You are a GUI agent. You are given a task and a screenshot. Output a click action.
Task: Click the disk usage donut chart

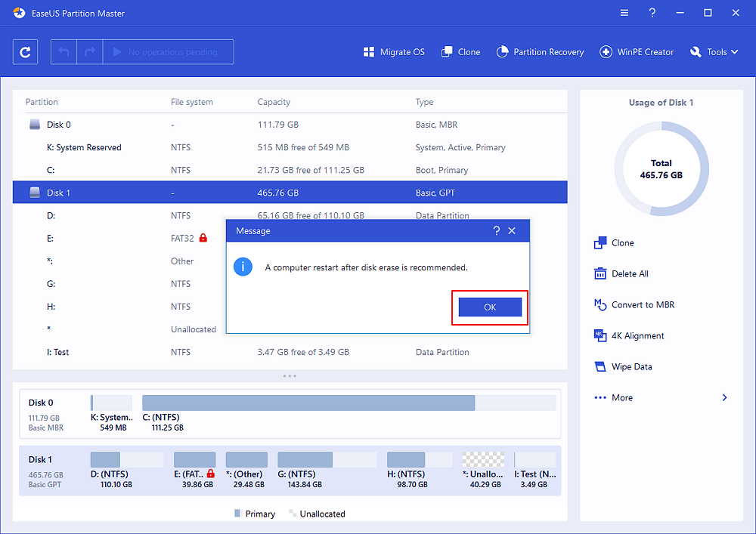point(661,168)
